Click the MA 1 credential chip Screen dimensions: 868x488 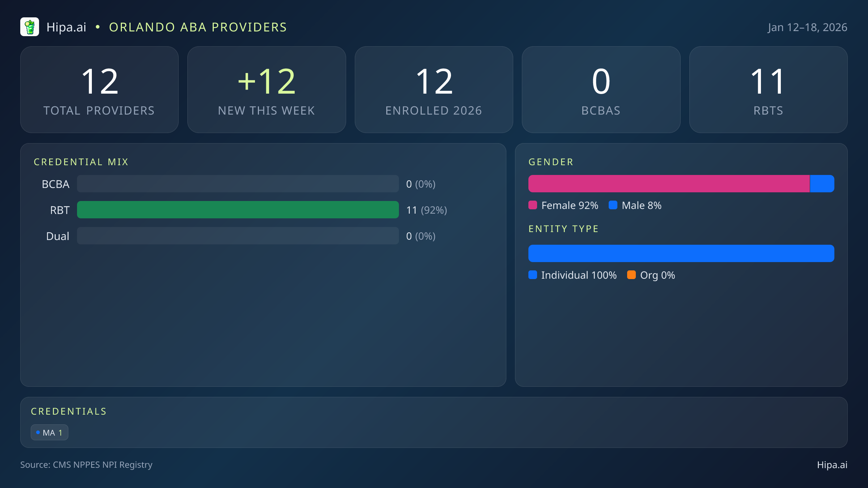(x=50, y=432)
